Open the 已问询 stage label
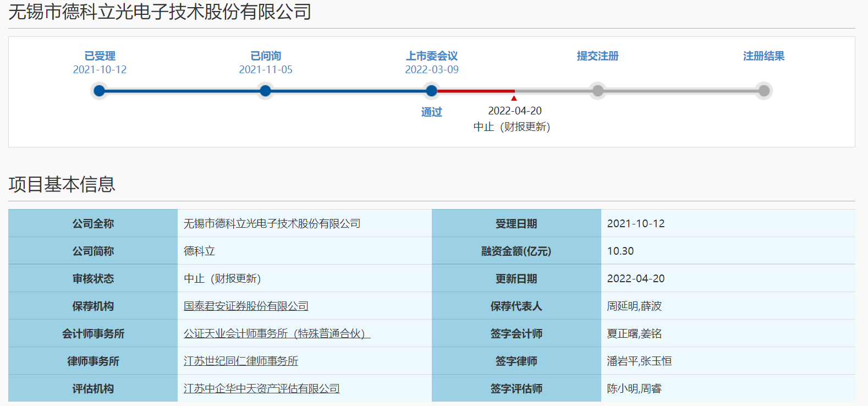This screenshot has height=406, width=868. point(266,56)
